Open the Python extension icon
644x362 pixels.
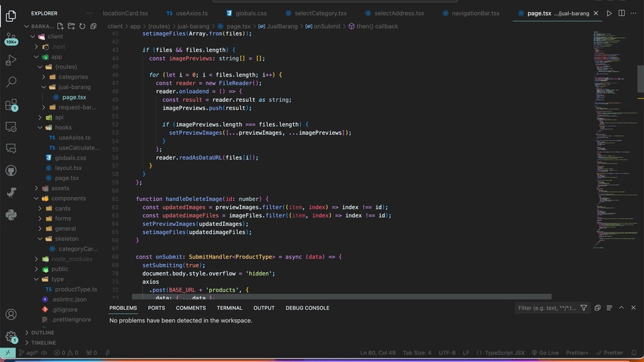coord(11,215)
